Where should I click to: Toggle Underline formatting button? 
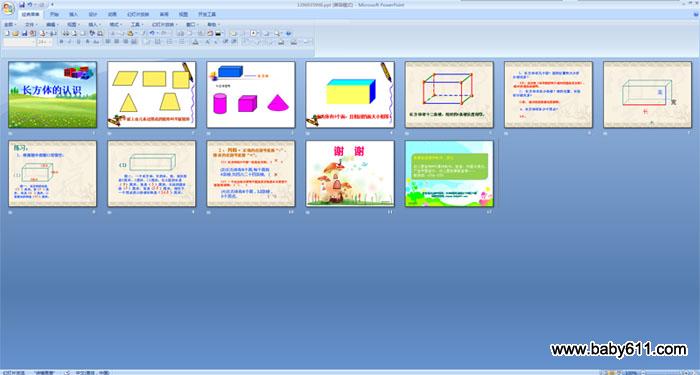click(x=79, y=42)
